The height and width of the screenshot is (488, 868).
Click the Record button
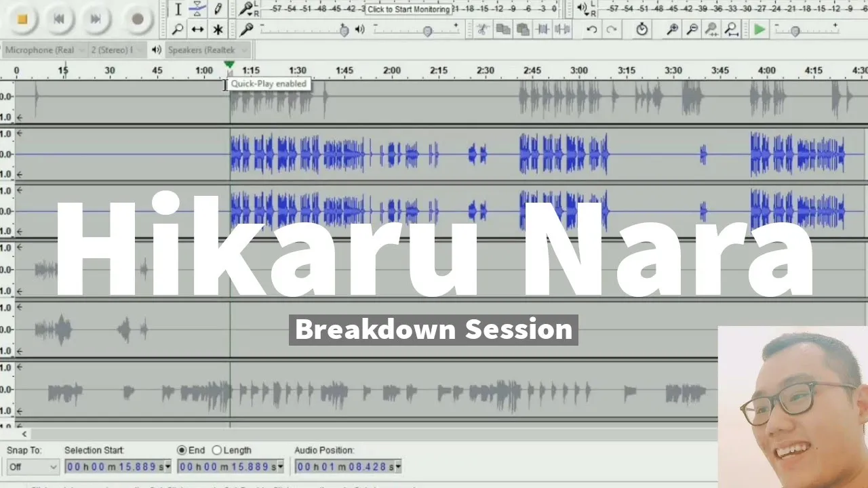[x=138, y=19]
